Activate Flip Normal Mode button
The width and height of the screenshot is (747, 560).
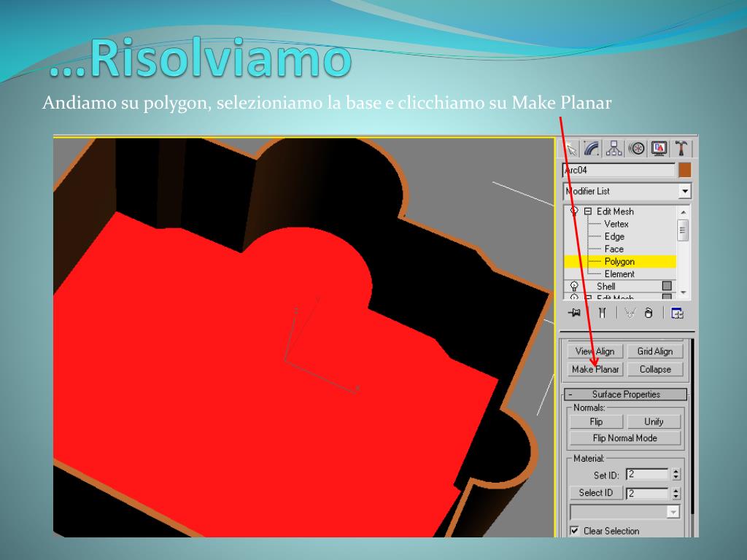(x=625, y=438)
